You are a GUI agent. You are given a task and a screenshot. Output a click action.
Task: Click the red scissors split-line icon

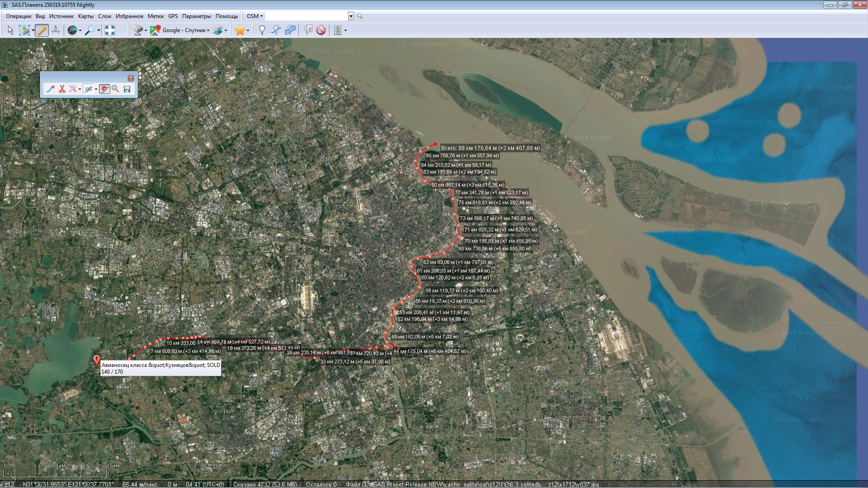62,89
